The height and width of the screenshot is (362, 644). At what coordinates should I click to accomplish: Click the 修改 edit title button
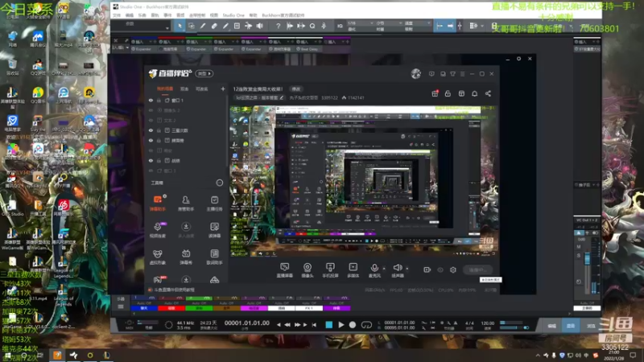pos(296,89)
